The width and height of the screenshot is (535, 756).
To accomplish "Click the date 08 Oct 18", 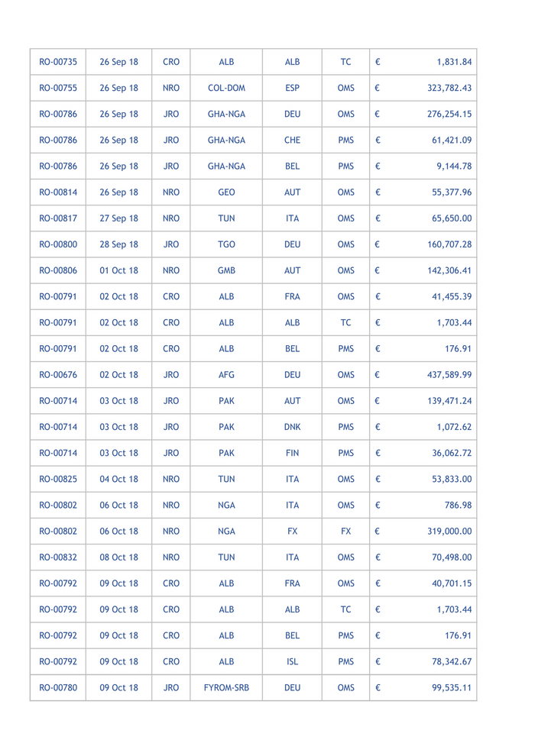I will (118, 557).
